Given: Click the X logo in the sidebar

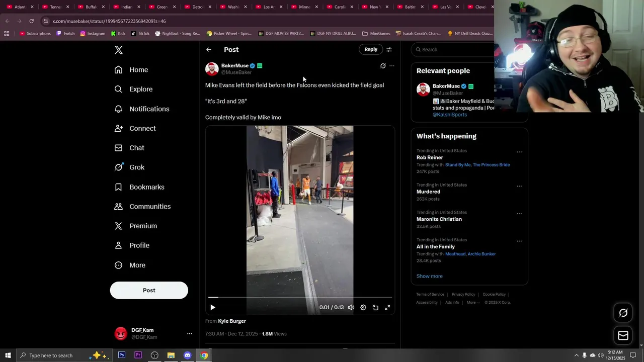Looking at the screenshot, I should (x=119, y=50).
